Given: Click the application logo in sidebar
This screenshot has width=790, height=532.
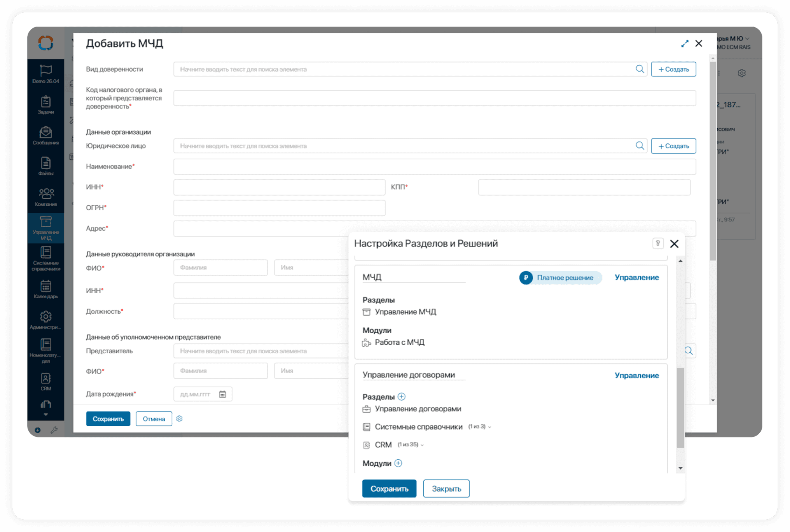Looking at the screenshot, I should click(x=45, y=43).
